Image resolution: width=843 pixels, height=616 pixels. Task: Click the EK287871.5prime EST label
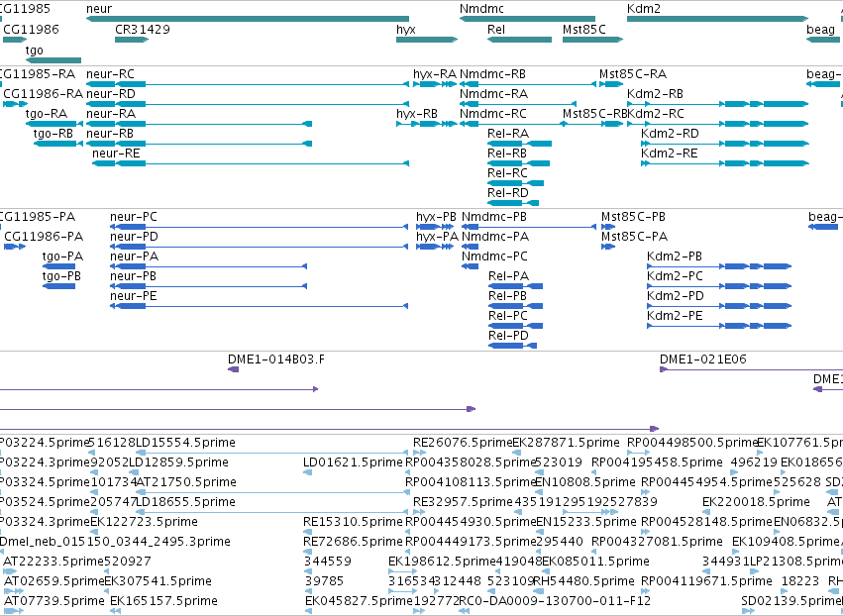[x=566, y=443]
